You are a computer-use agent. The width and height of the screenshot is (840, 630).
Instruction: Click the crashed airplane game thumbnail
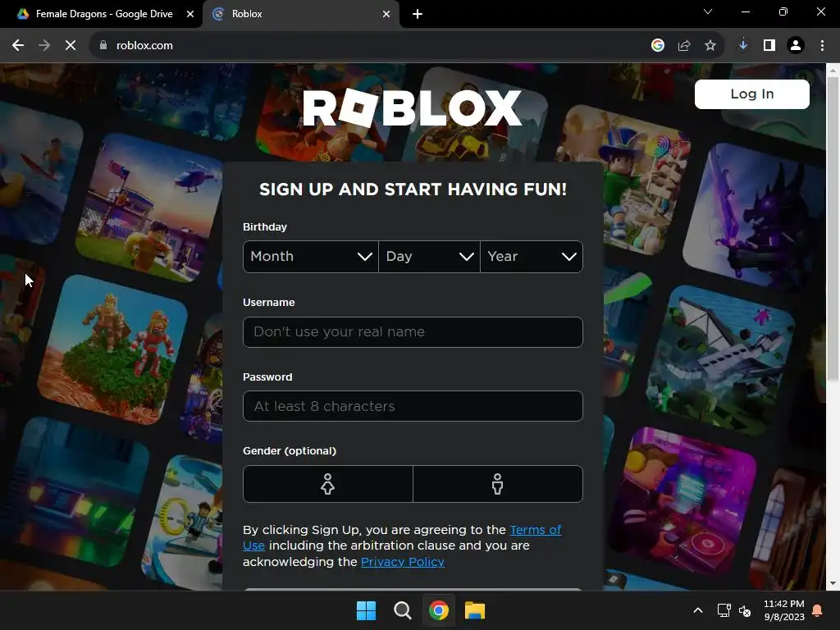(720, 360)
